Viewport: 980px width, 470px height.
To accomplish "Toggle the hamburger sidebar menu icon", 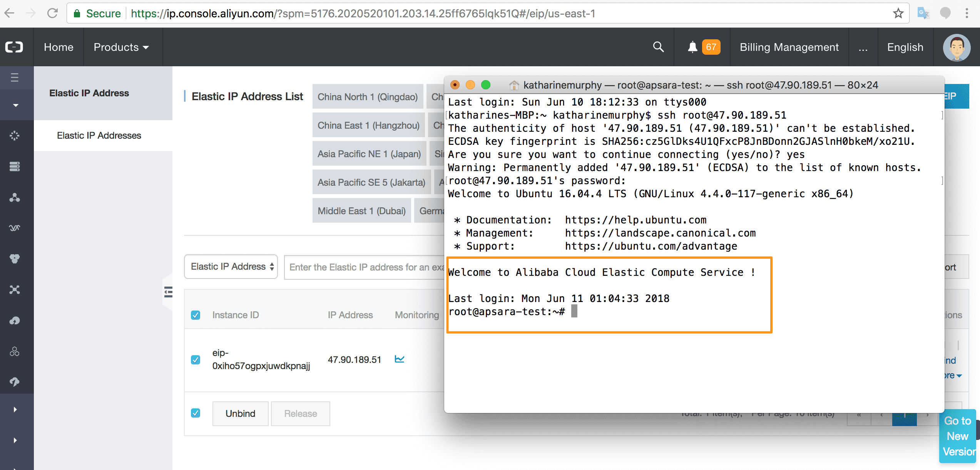I will [15, 77].
